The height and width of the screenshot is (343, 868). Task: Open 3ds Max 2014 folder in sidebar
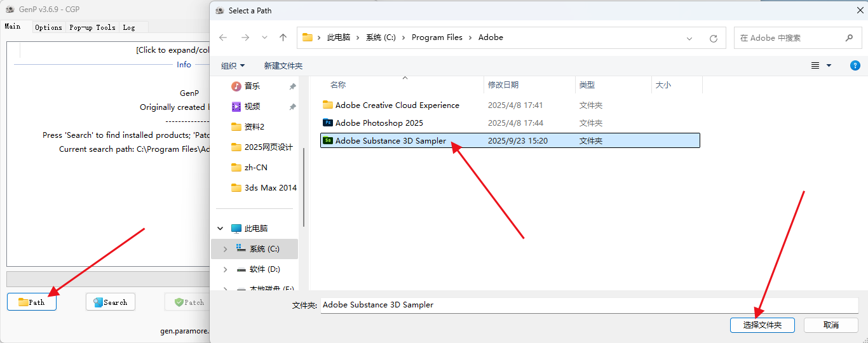[x=270, y=188]
